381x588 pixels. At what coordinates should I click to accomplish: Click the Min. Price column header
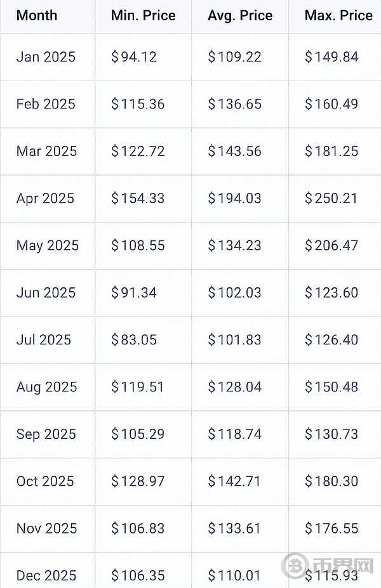point(144,16)
